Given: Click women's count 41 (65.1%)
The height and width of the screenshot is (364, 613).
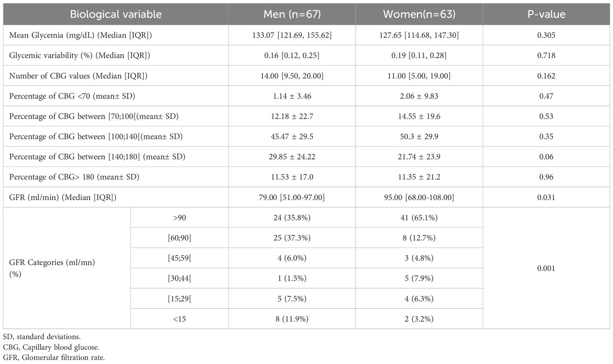Looking at the screenshot, I should point(419,218).
